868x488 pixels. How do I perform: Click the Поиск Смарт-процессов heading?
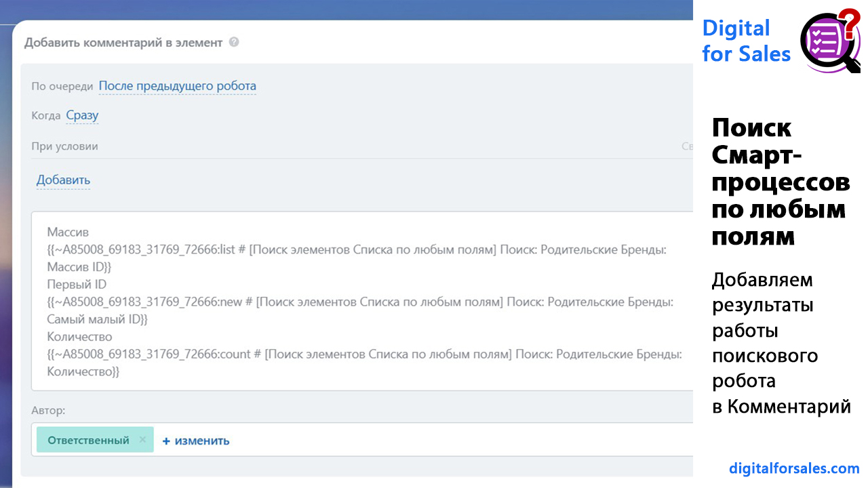[x=780, y=182]
